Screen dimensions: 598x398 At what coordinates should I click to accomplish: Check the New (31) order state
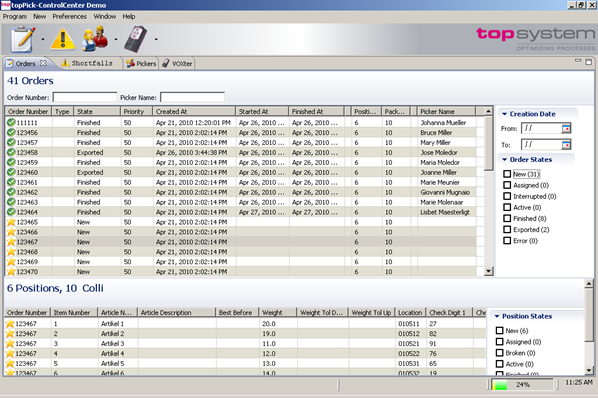(507, 174)
